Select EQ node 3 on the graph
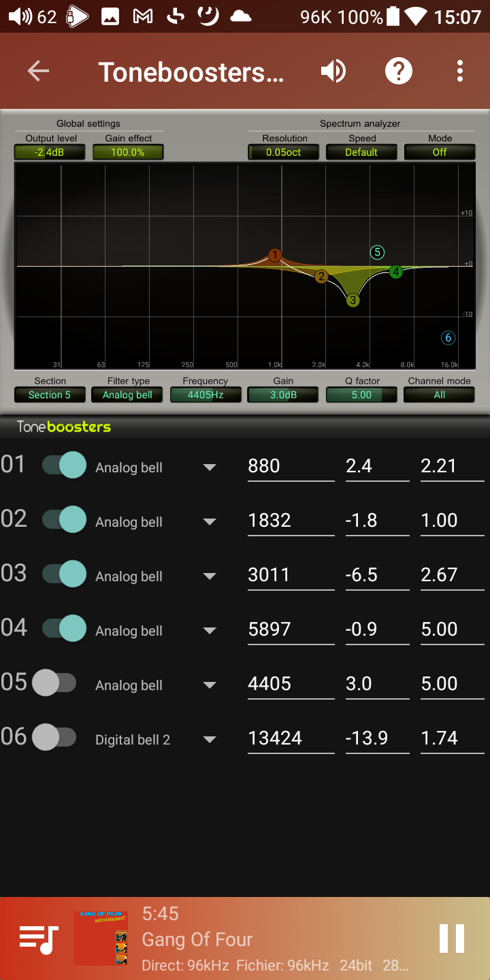The height and width of the screenshot is (980, 490). point(353,299)
